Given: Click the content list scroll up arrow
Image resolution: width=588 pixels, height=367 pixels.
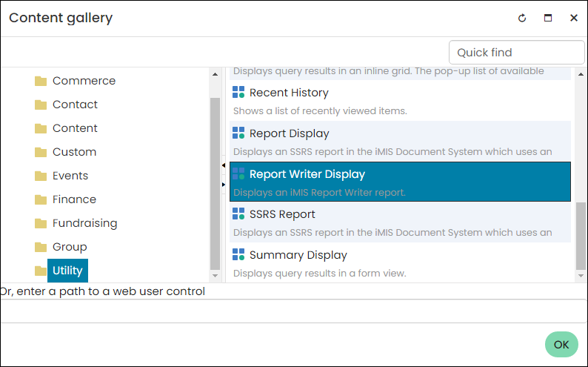Looking at the screenshot, I should (x=581, y=74).
